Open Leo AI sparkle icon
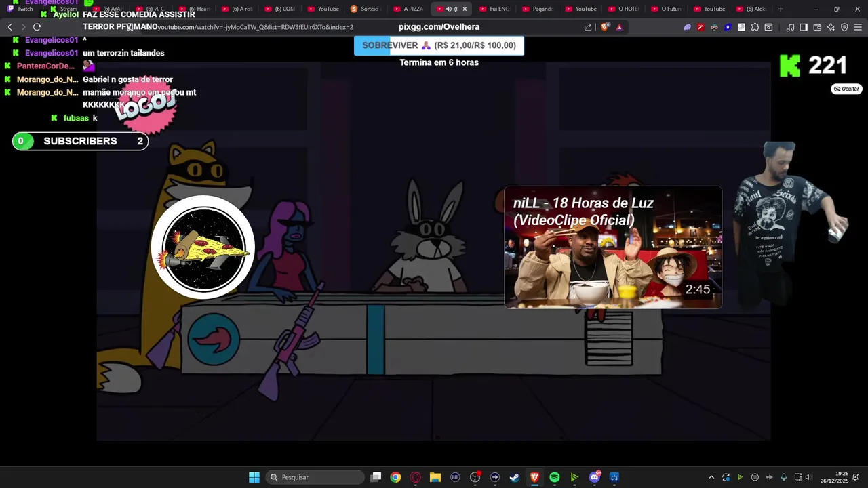868x488 pixels. tap(831, 27)
